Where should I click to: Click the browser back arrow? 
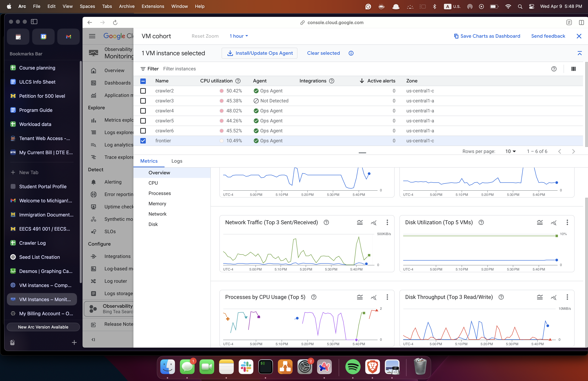point(90,23)
